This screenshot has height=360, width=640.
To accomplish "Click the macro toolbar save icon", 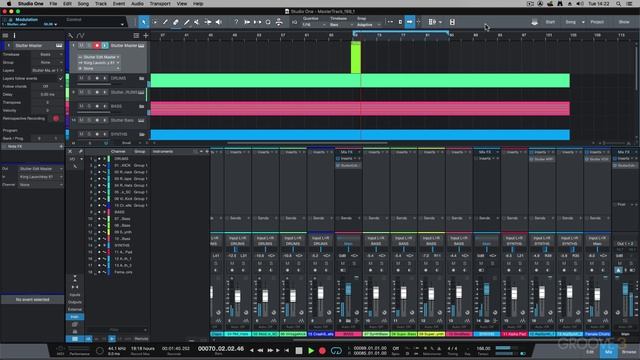I will [x=452, y=22].
